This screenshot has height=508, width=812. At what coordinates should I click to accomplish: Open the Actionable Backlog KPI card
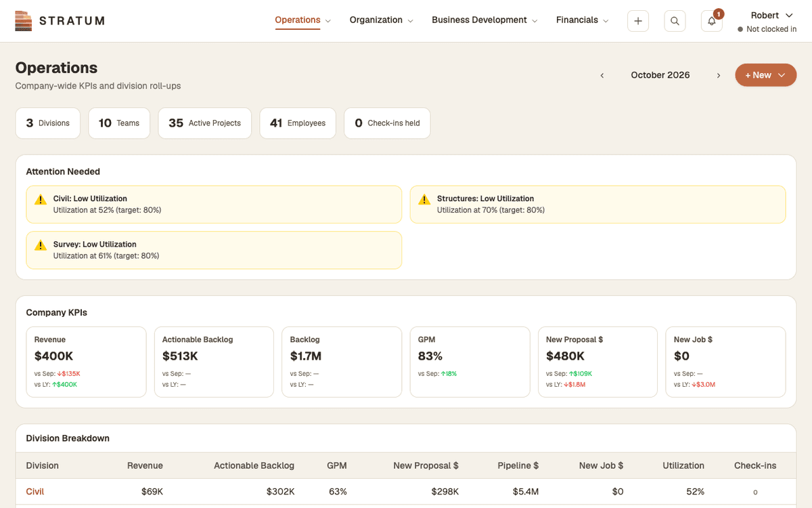click(x=214, y=362)
